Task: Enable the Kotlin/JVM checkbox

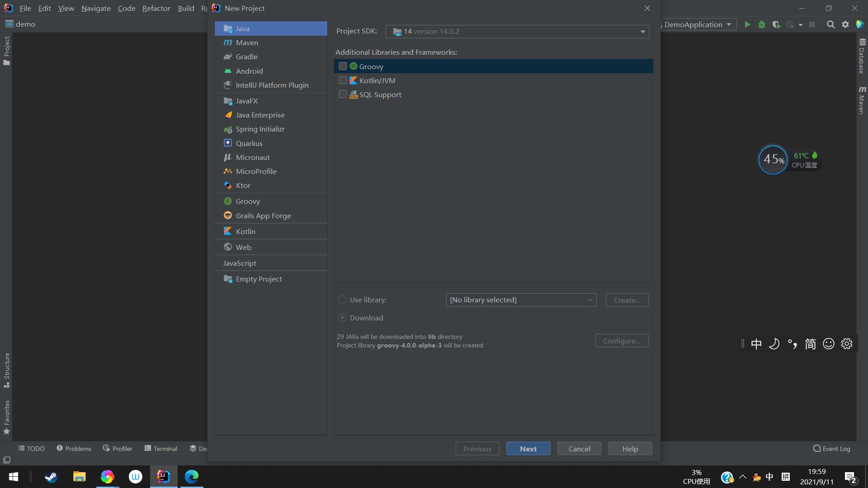Action: pyautogui.click(x=343, y=80)
